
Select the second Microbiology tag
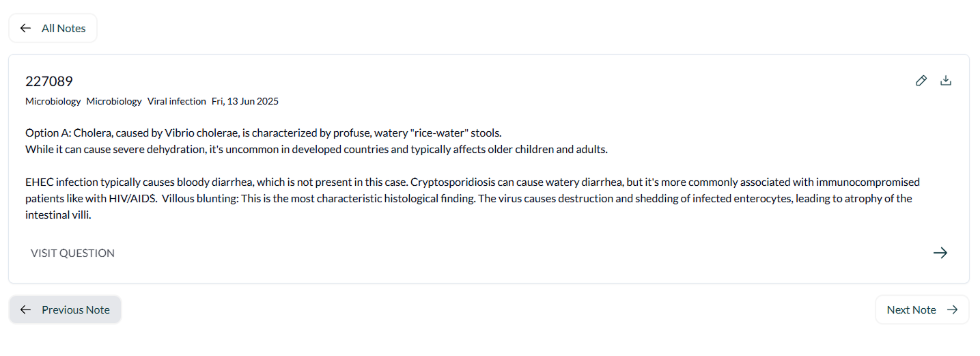tap(114, 101)
